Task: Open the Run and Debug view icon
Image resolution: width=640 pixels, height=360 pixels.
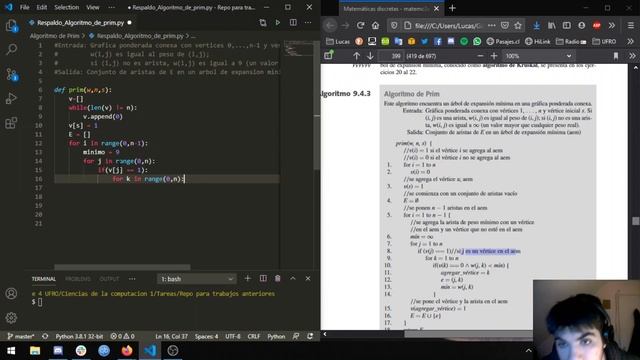Action: pyautogui.click(x=11, y=98)
